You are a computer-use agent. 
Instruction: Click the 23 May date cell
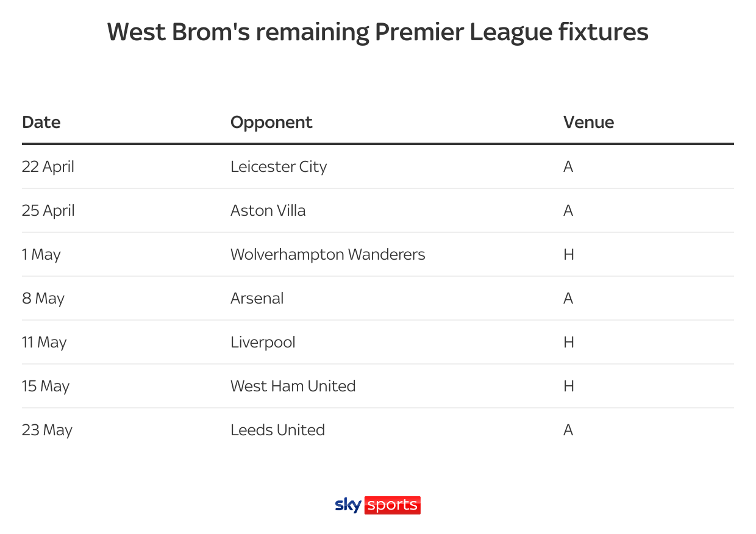(48, 430)
